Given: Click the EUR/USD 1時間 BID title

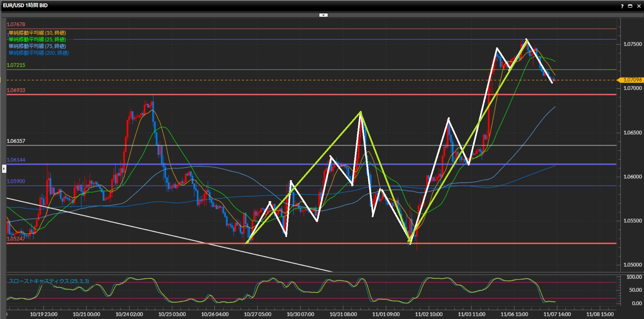Looking at the screenshot, I should click(x=26, y=5).
